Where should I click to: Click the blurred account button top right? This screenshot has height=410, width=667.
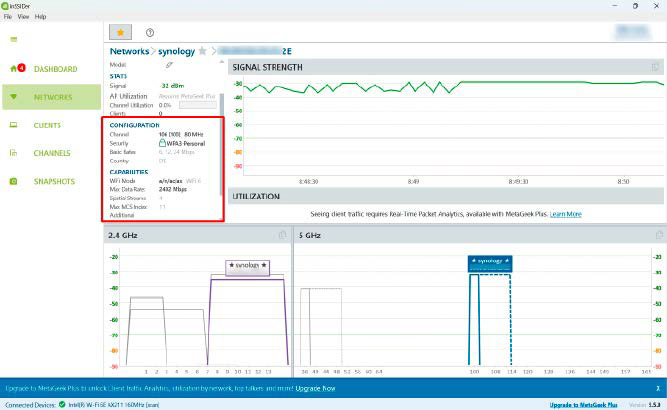coord(633,32)
